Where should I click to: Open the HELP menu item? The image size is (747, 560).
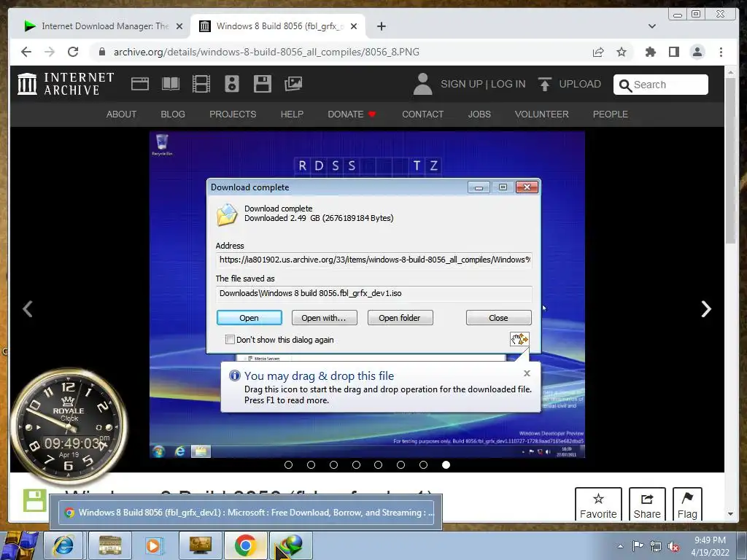coord(292,114)
